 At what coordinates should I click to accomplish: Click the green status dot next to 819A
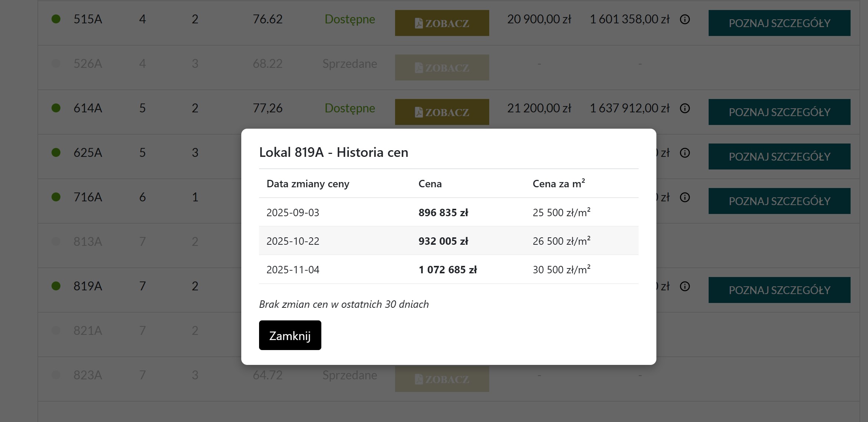(56, 286)
